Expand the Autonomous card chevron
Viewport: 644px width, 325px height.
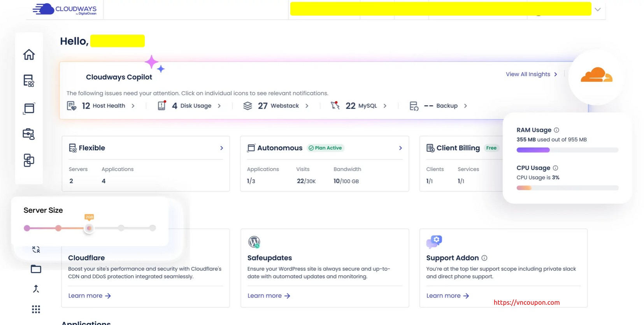[x=400, y=148]
